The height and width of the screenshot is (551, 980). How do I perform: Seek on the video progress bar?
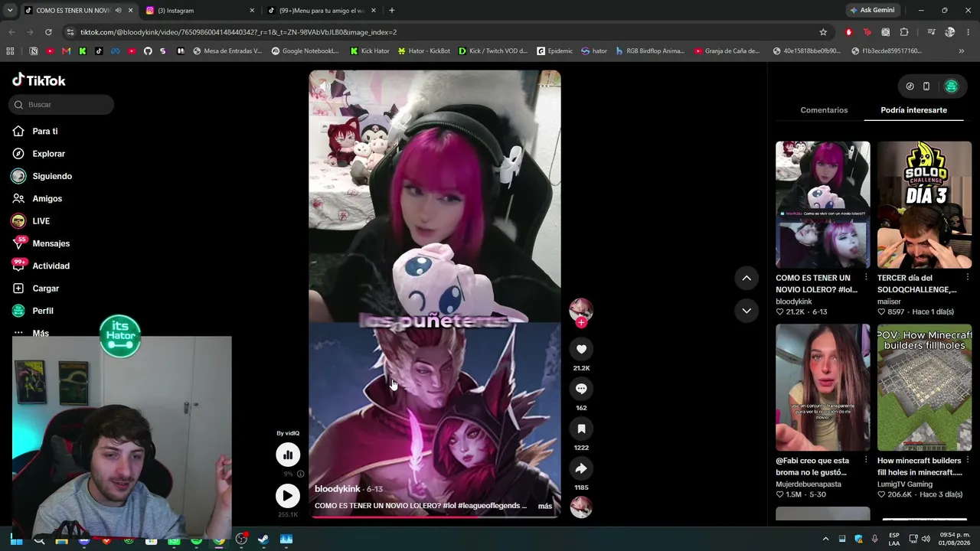click(x=435, y=517)
